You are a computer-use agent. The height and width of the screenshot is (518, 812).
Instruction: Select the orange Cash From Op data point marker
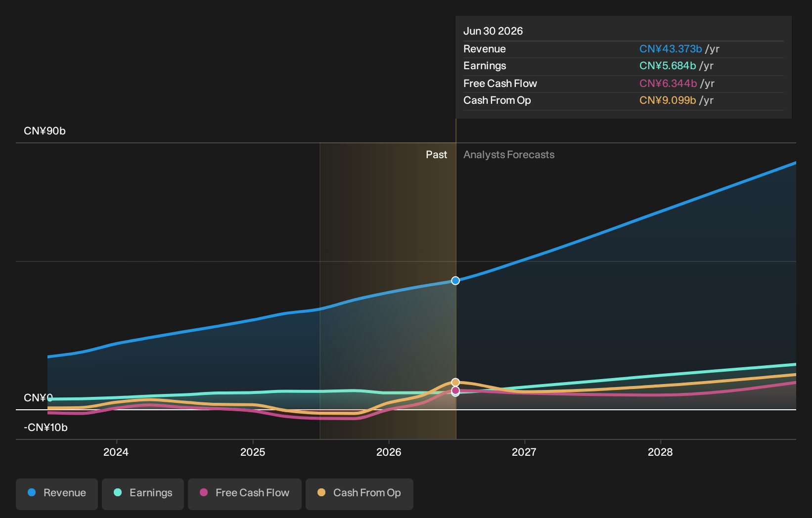coord(455,383)
